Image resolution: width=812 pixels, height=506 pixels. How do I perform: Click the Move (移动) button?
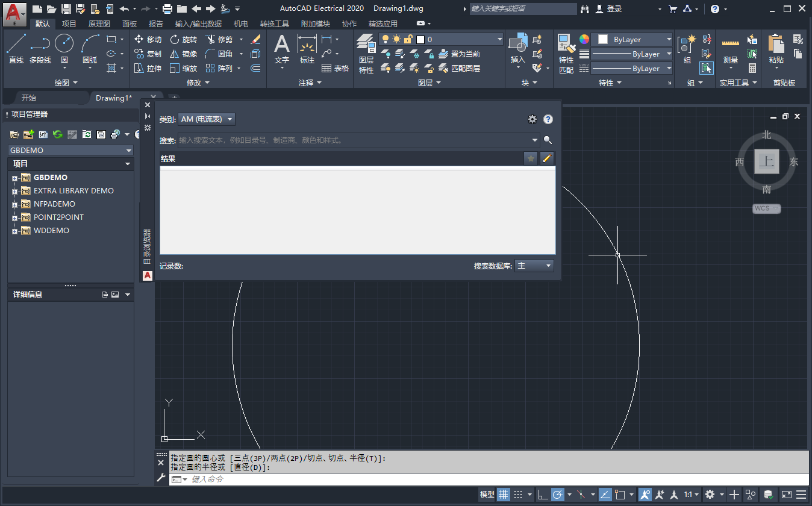[x=148, y=39]
